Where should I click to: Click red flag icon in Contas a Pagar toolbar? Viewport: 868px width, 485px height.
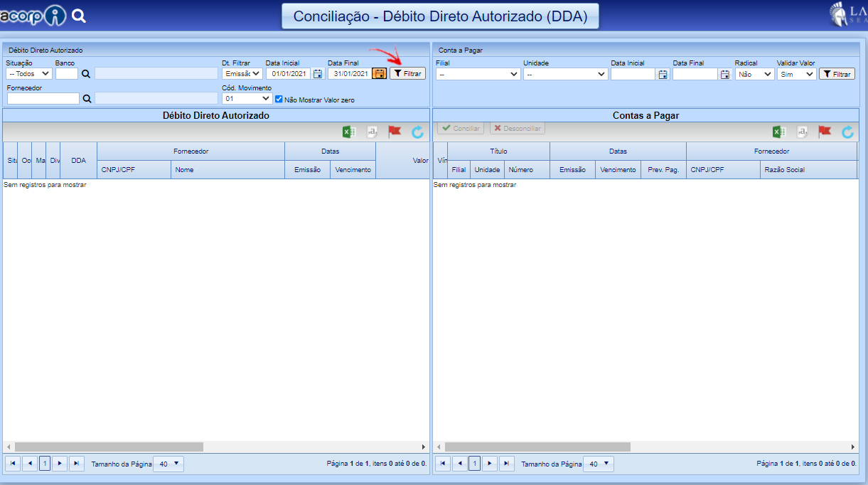pyautogui.click(x=825, y=132)
